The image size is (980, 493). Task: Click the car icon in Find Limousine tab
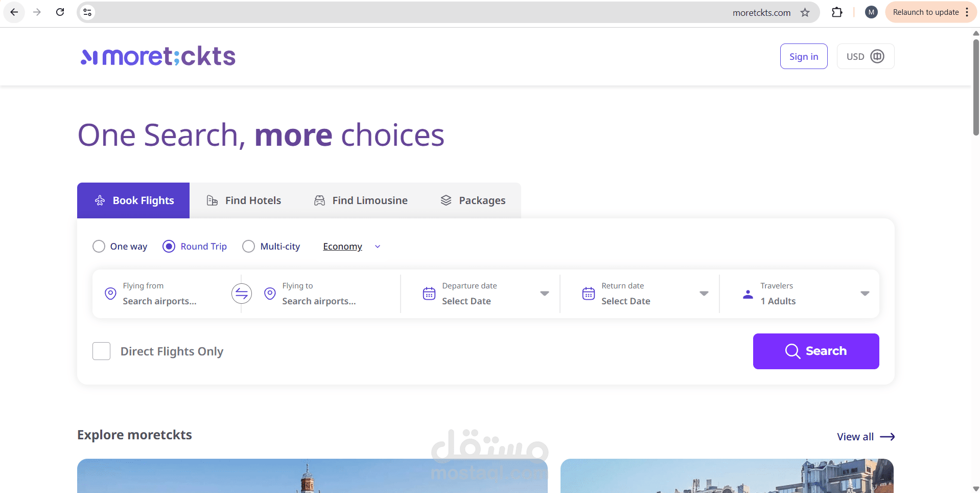click(x=319, y=200)
